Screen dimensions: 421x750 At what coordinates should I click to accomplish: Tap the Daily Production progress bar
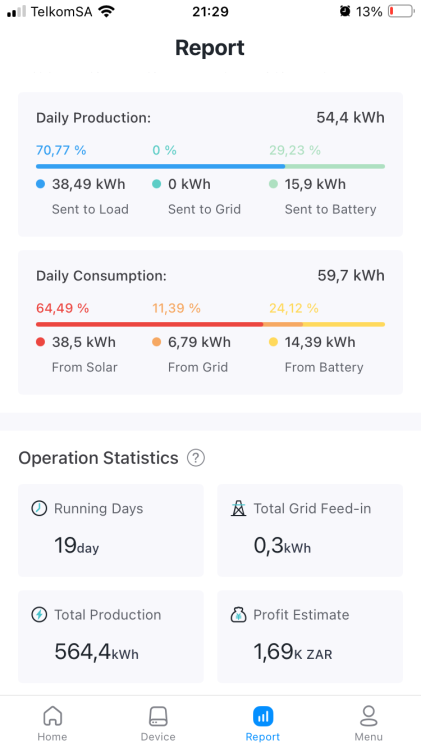pos(210,166)
